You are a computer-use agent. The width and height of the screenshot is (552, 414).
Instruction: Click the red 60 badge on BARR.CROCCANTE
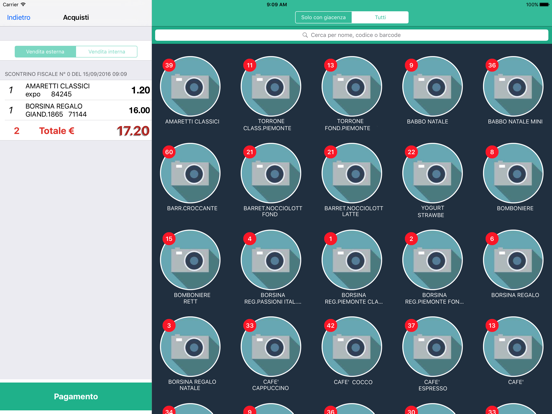(169, 152)
